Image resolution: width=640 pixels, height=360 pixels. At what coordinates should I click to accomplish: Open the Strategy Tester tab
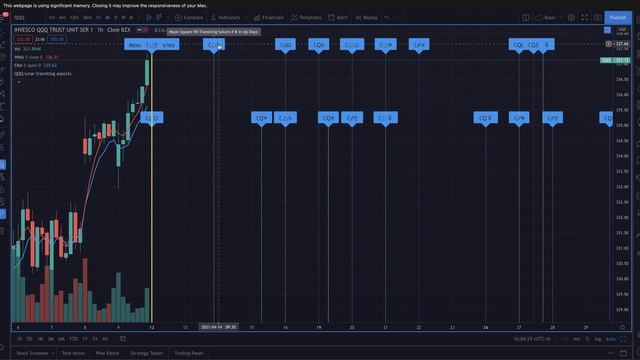[x=147, y=353]
